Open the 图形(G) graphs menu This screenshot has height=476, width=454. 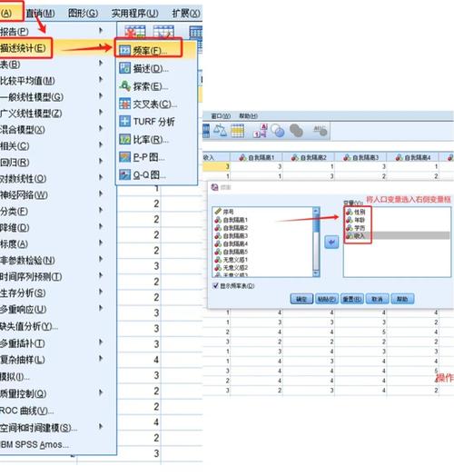(x=83, y=13)
